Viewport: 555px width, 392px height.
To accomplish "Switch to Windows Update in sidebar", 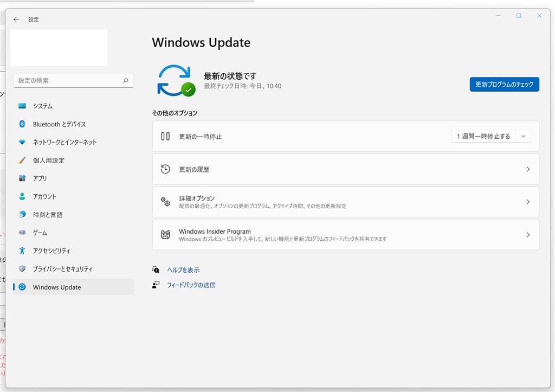I will 57,287.
